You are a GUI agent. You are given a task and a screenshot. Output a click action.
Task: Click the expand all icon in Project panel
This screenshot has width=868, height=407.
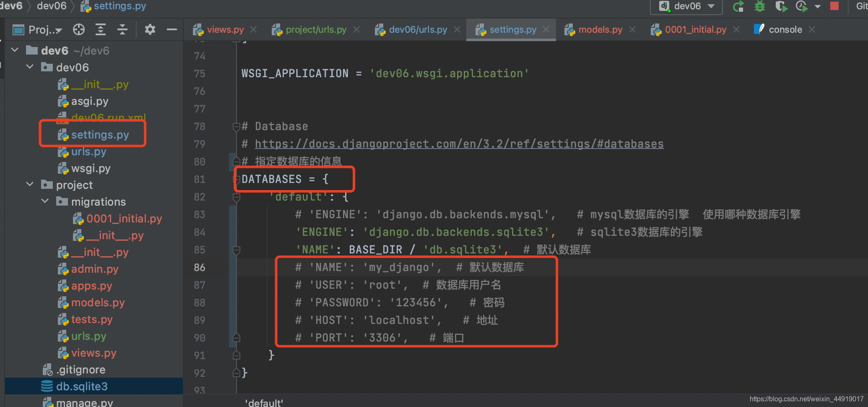coord(101,29)
